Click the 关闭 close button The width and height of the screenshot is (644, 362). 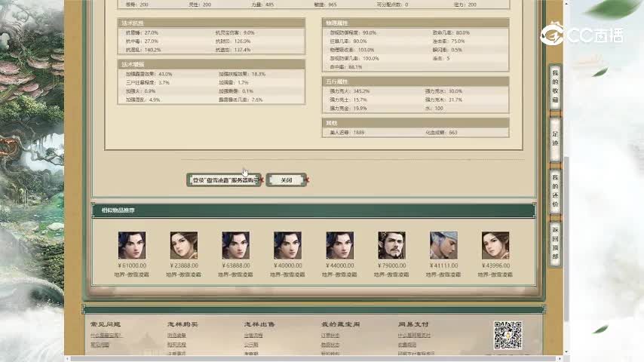point(287,180)
